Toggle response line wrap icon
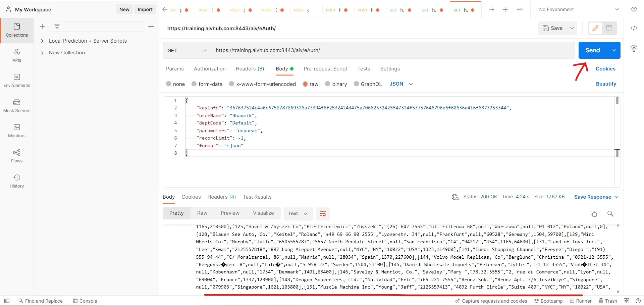The width and height of the screenshot is (644, 306). (x=323, y=214)
